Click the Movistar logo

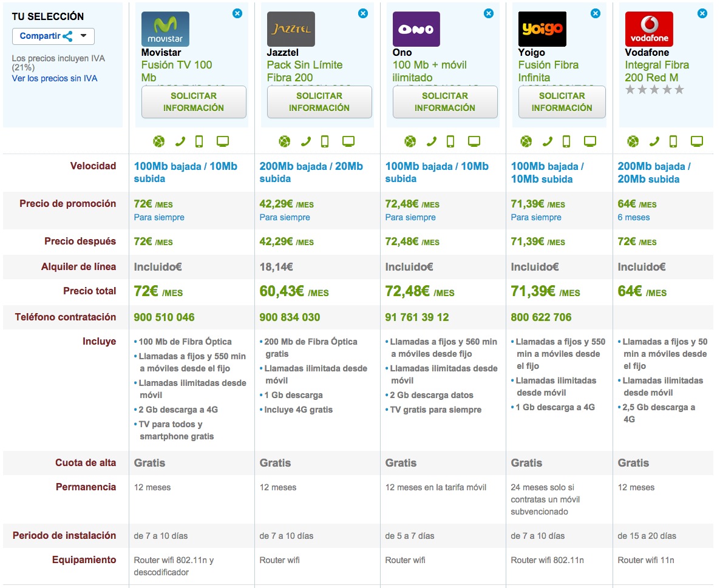coord(165,29)
